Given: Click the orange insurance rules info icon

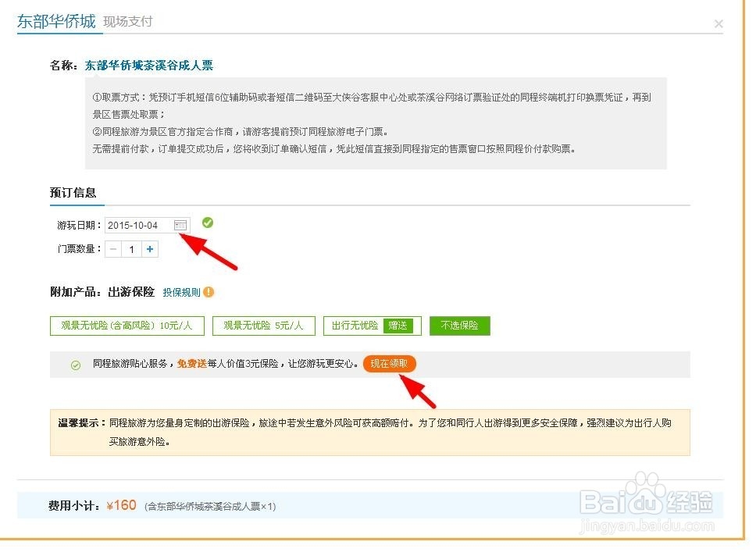Looking at the screenshot, I should 209,292.
